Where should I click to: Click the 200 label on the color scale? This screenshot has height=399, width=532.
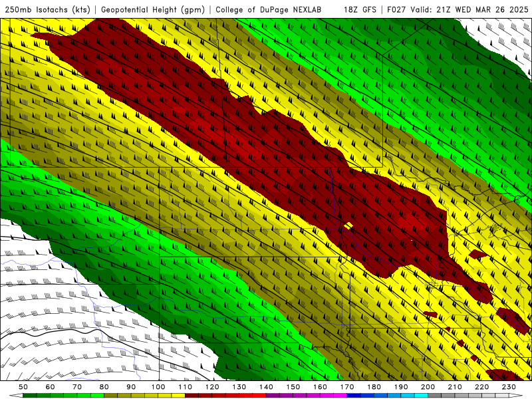[x=428, y=387]
